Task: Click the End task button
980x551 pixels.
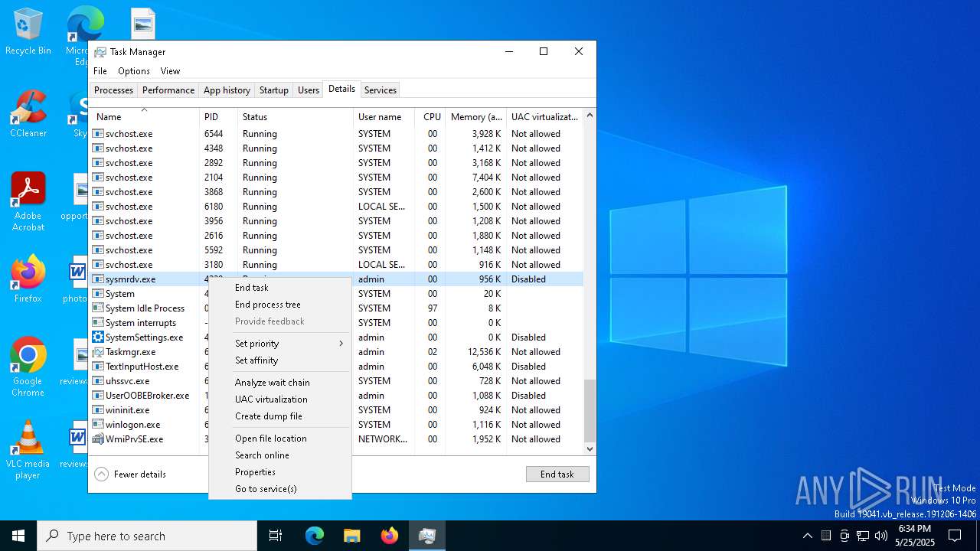Action: pos(557,474)
